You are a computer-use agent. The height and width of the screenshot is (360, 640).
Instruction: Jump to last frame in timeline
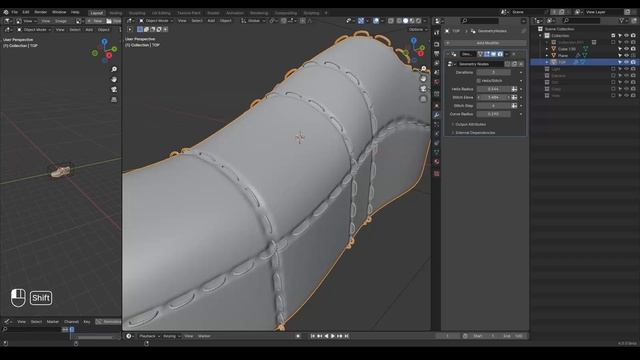[x=347, y=336]
